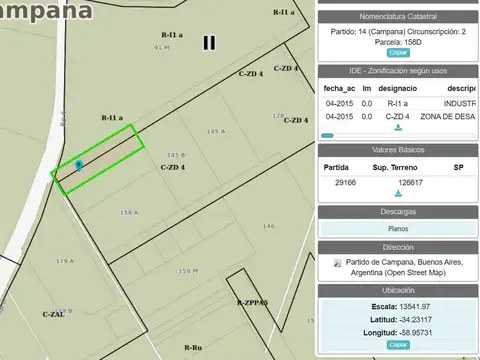480x360 pixels.
Task: Click the ZONA DE DESA description cell
Action: 448,117
